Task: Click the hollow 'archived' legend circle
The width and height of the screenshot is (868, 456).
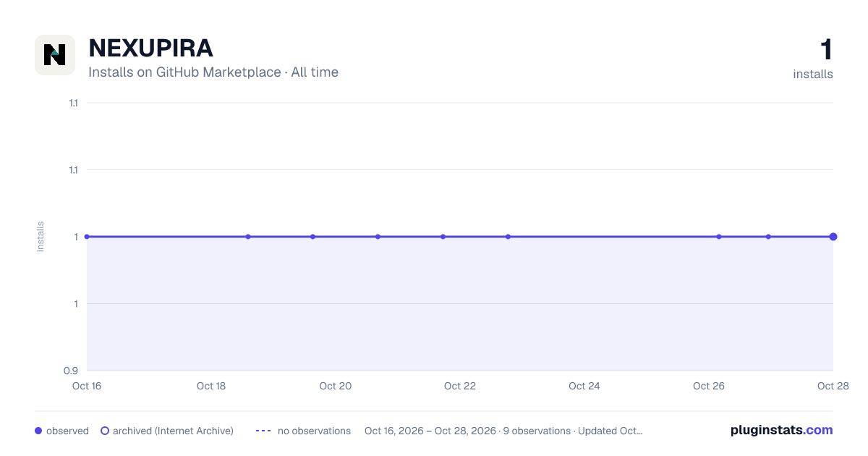Action: (104, 431)
